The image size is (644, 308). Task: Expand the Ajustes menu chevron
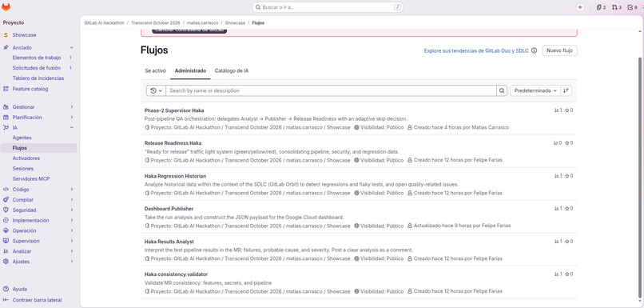pos(71,262)
